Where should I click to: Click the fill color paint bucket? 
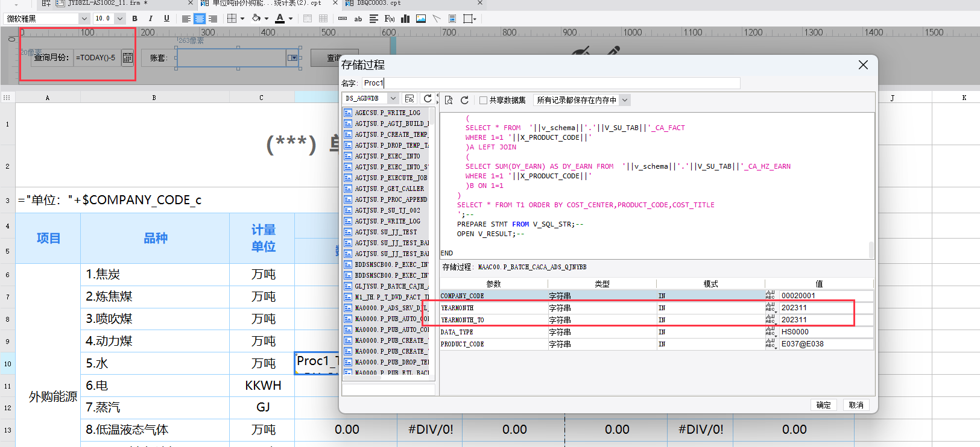[256, 19]
